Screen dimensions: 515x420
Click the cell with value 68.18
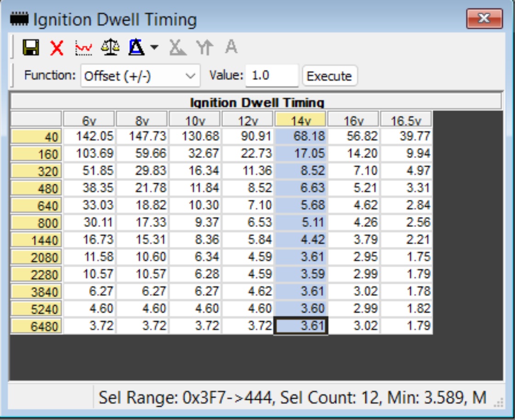300,136
